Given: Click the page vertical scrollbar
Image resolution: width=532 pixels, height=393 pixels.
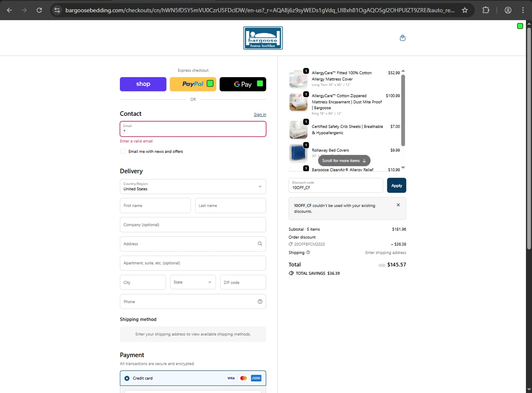Looking at the screenshot, I should 529,138.
